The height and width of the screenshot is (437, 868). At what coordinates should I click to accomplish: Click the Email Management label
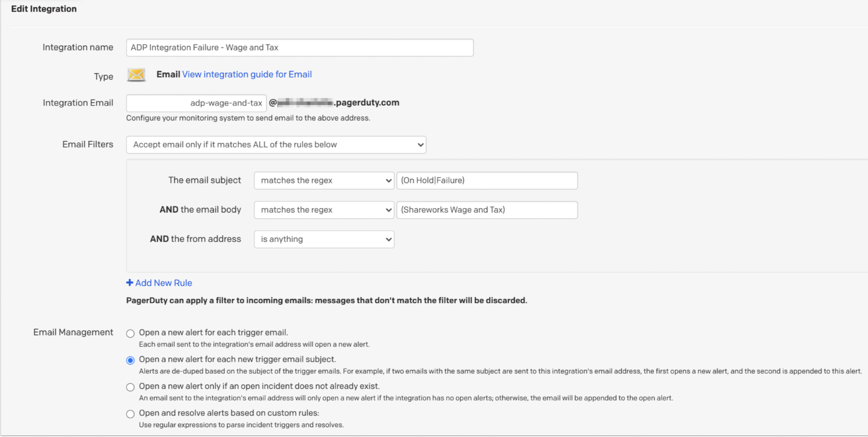[x=73, y=332]
